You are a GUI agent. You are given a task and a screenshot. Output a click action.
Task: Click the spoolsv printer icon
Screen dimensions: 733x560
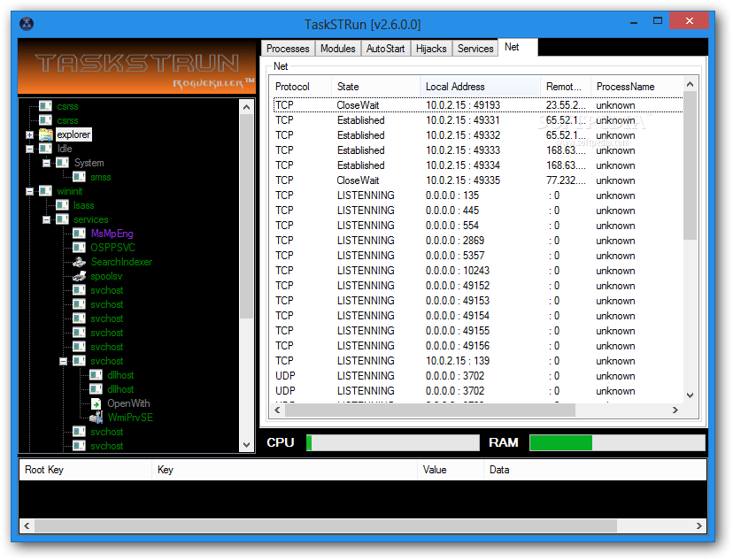point(79,276)
